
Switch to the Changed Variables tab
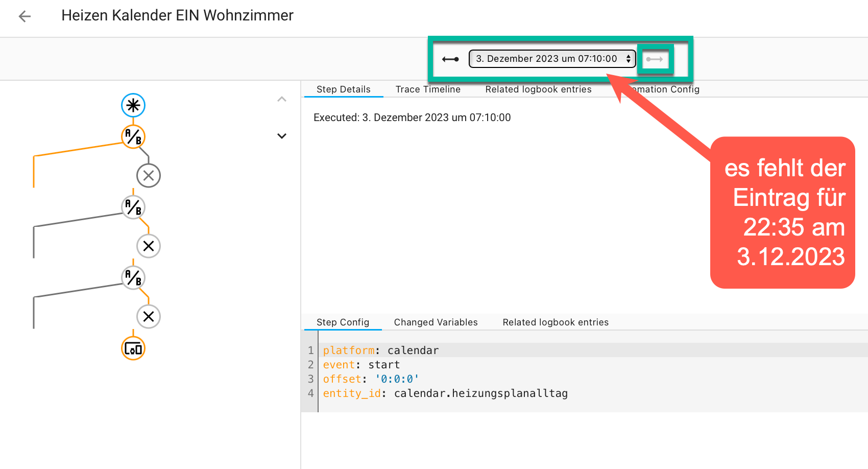pyautogui.click(x=436, y=322)
